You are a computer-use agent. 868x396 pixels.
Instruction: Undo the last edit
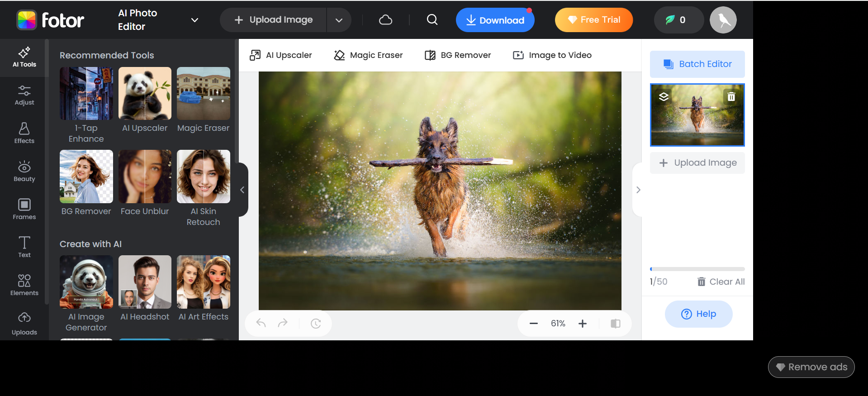[x=261, y=323]
